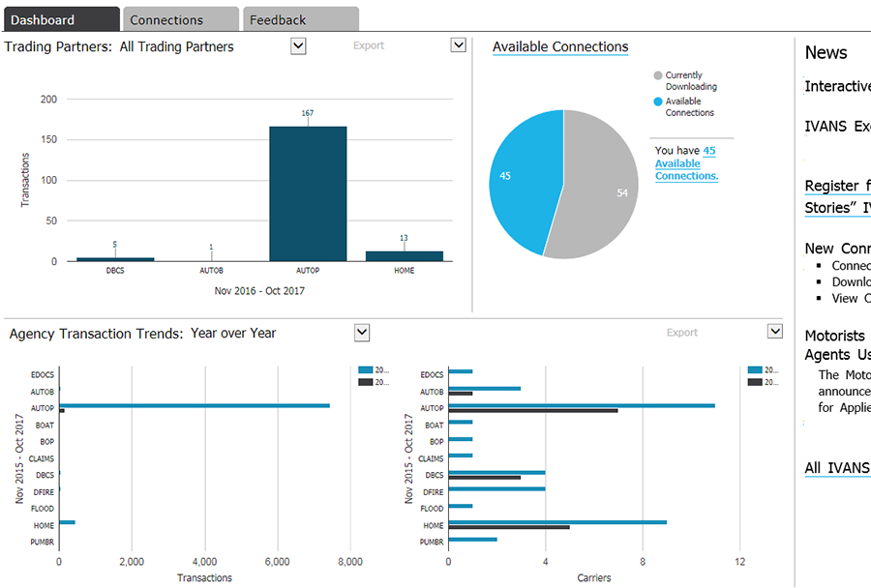This screenshot has height=588, width=871.
Task: Click the All IVANS news link
Action: click(837, 468)
